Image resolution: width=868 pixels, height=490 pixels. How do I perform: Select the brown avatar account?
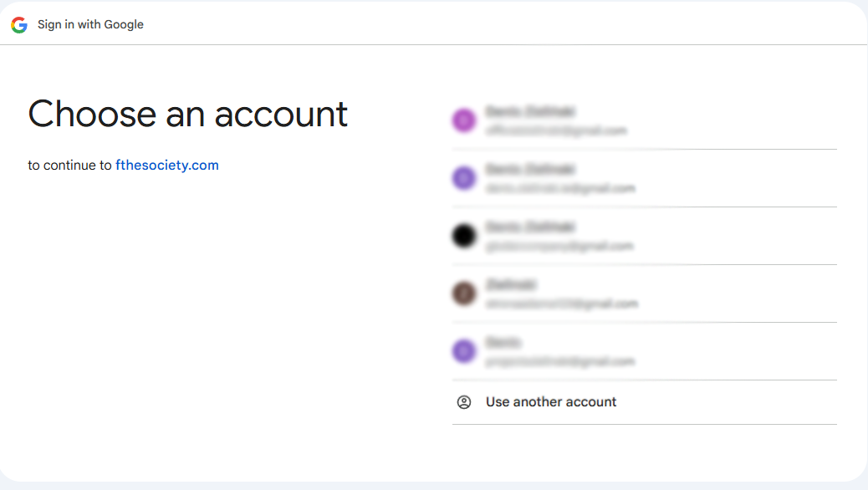coord(464,293)
